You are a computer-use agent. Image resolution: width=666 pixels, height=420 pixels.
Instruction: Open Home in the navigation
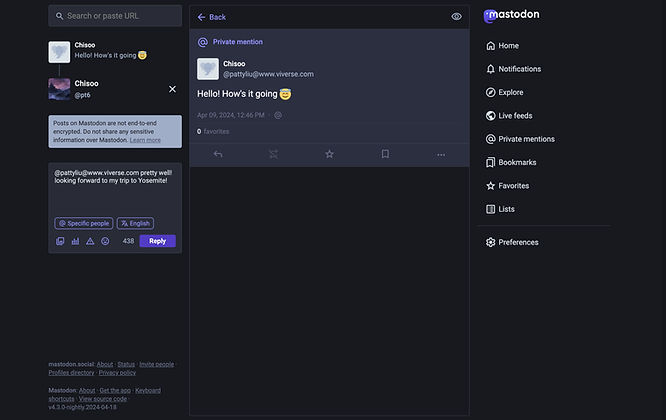click(x=502, y=46)
